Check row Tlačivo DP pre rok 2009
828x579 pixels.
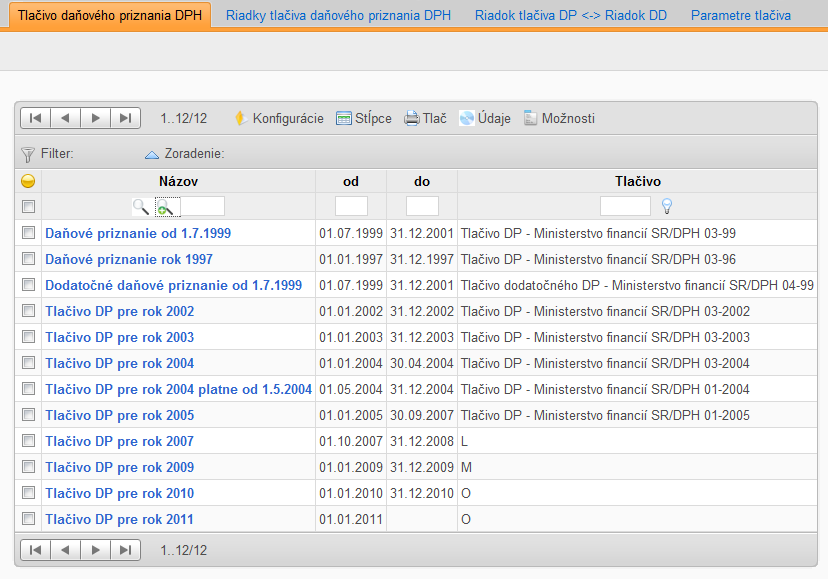29,466
